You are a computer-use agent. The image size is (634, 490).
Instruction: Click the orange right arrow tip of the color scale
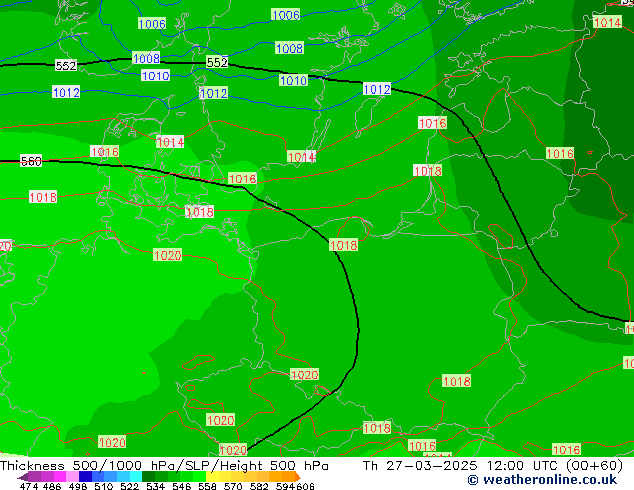pos(298,477)
